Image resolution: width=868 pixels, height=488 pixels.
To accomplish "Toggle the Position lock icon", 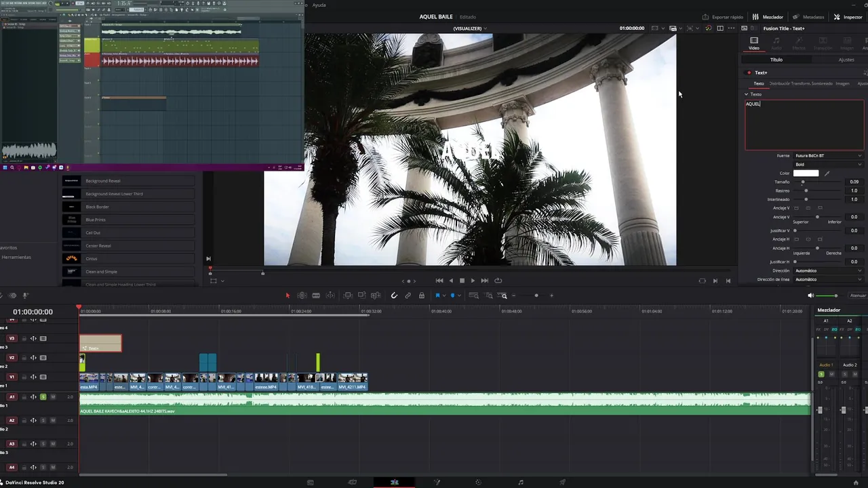I will (422, 296).
